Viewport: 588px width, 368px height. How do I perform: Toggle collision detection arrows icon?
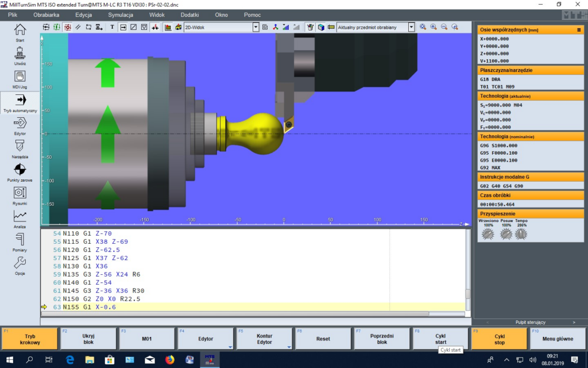155,27
